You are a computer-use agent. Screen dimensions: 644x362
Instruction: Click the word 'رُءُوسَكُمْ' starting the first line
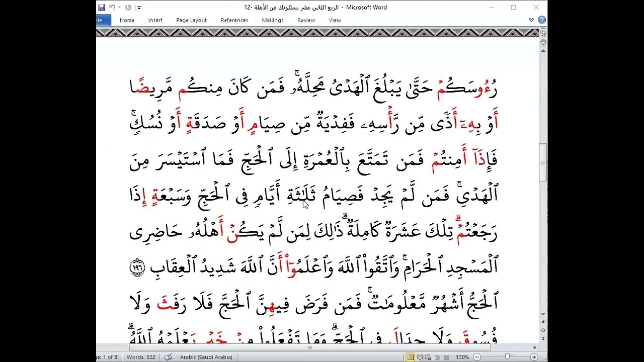coord(467,88)
